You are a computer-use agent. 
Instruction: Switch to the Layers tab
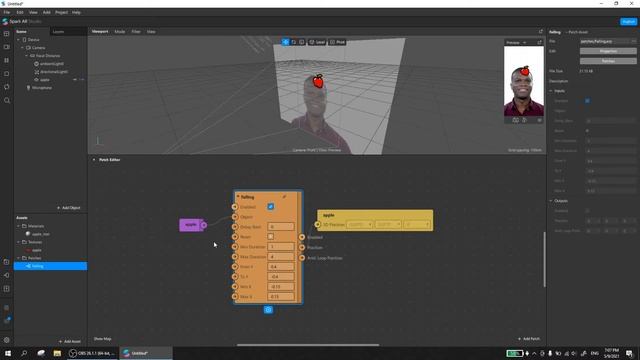[58, 31]
